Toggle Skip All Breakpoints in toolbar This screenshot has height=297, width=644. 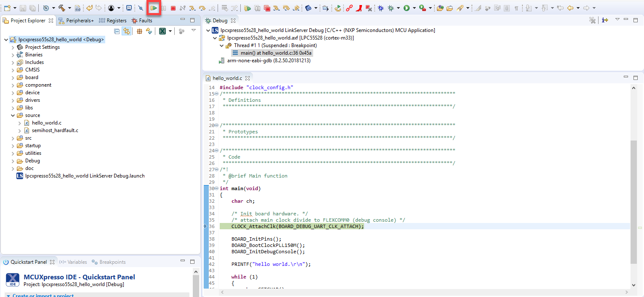(x=141, y=8)
